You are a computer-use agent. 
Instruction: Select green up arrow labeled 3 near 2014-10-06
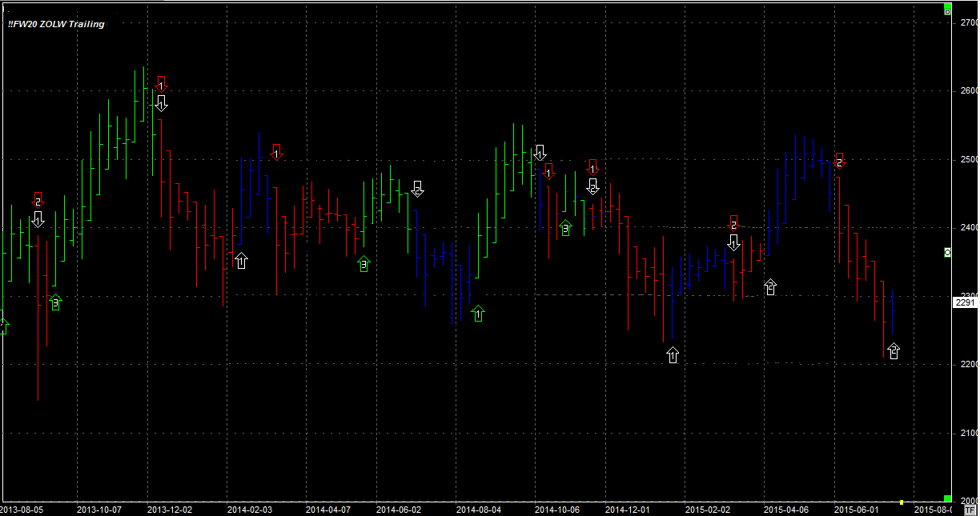click(565, 228)
